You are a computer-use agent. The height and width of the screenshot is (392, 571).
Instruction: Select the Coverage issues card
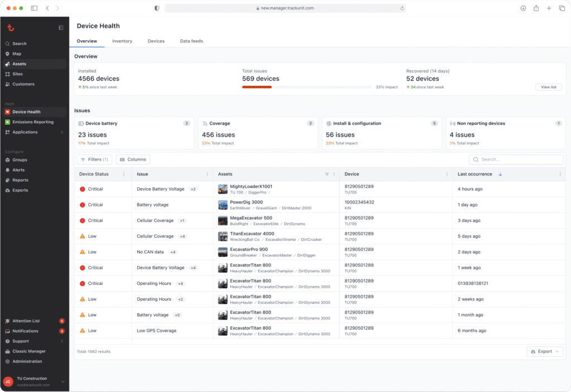point(258,133)
